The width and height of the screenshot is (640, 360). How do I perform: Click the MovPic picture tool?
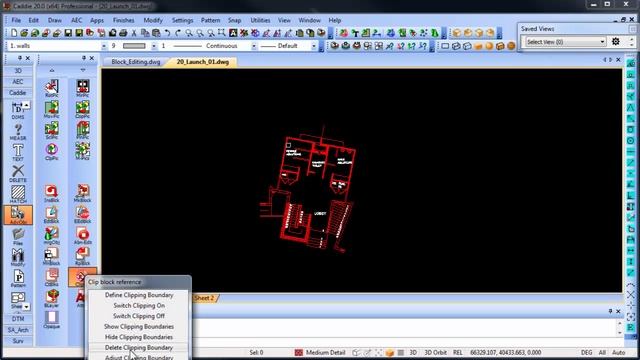click(x=51, y=110)
